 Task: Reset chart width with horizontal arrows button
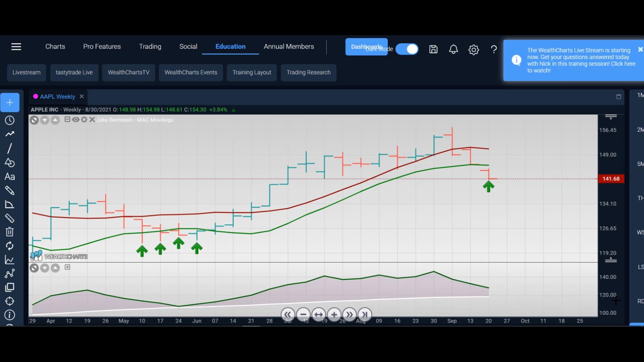click(319, 315)
